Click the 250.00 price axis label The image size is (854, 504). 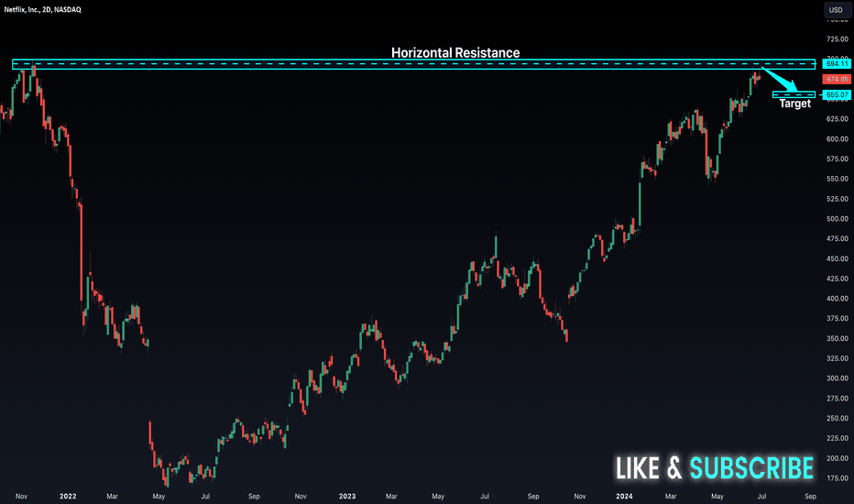838,419
